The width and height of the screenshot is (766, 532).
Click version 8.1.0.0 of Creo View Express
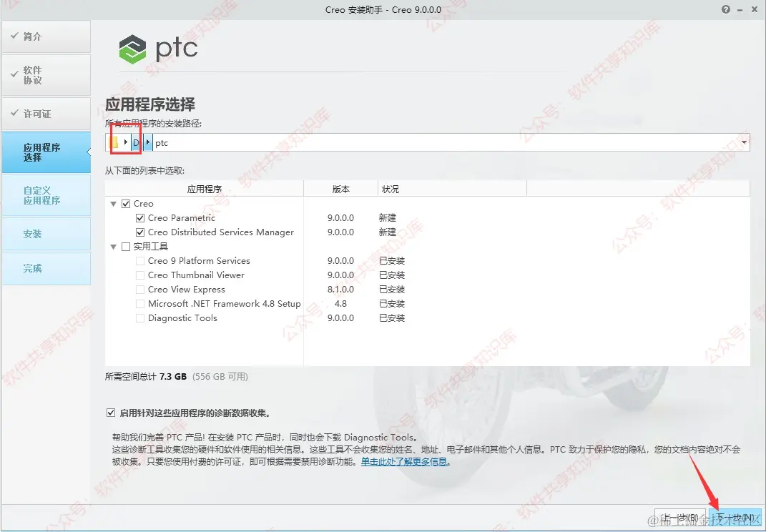click(x=340, y=289)
